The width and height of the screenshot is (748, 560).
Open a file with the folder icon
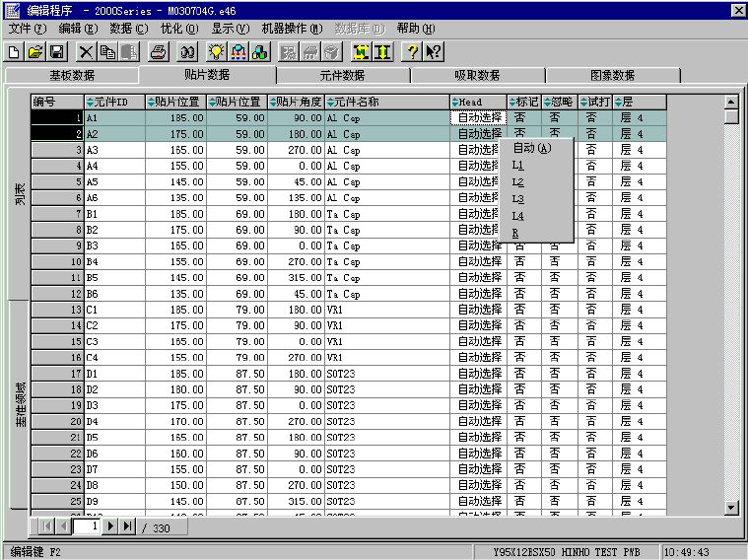tap(34, 52)
